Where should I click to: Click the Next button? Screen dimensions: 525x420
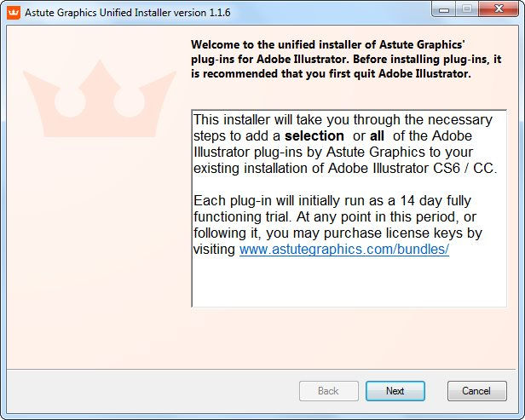click(395, 391)
